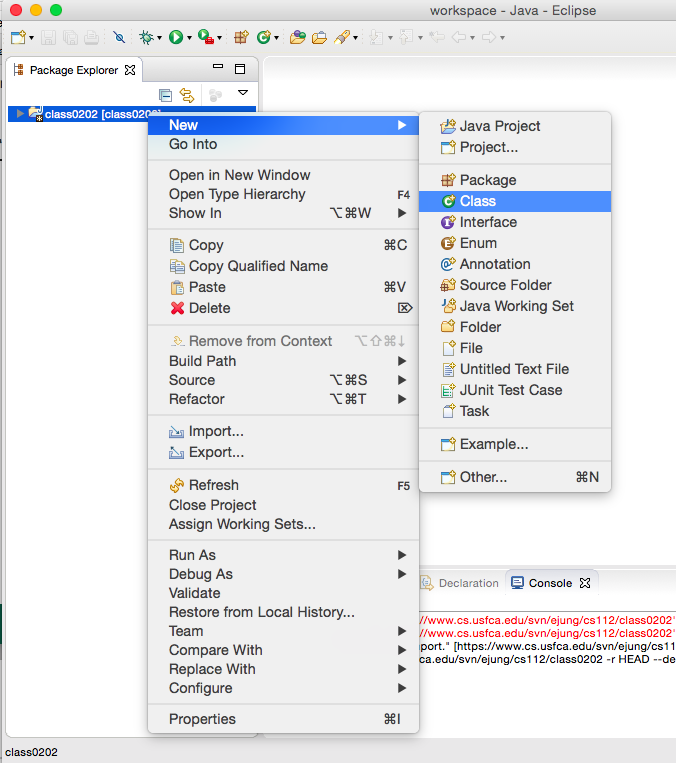Expand the class0202 project tree node

[20, 113]
